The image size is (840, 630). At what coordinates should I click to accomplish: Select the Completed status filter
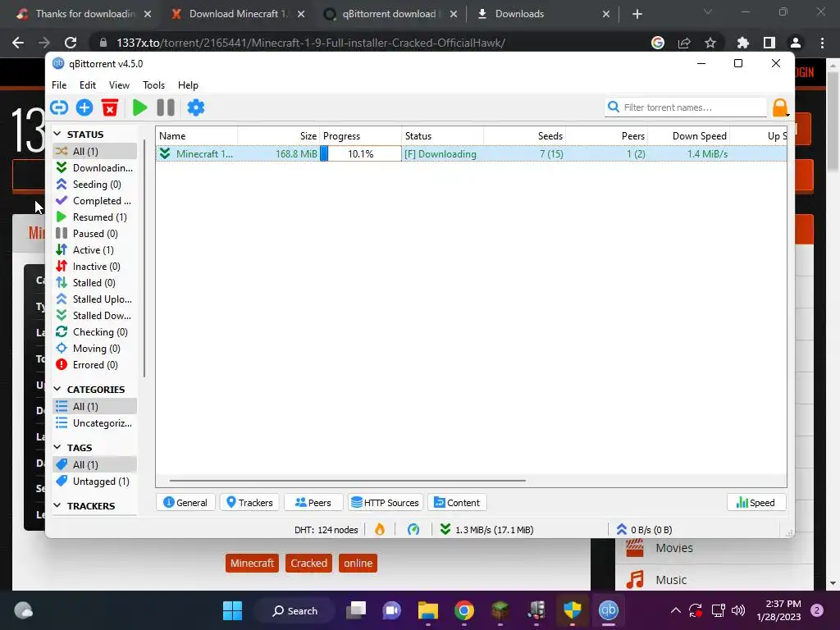tap(95, 201)
